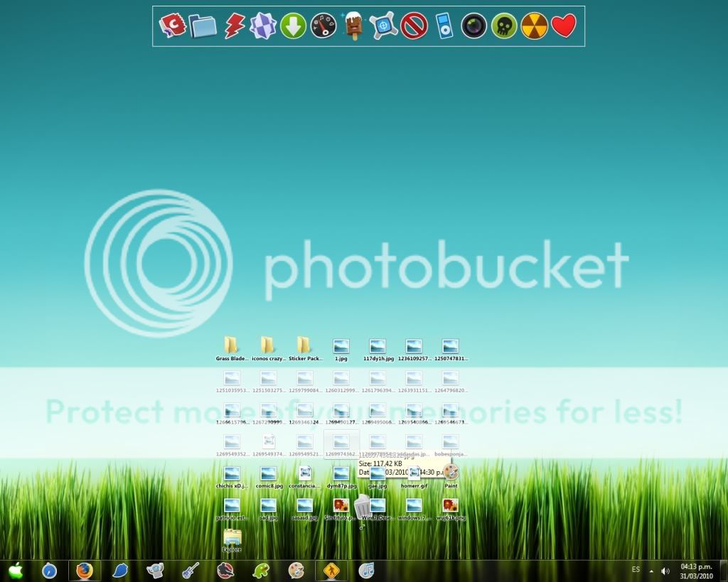
Task: Open the speedometer gauge dock icon
Action: tap(323, 26)
